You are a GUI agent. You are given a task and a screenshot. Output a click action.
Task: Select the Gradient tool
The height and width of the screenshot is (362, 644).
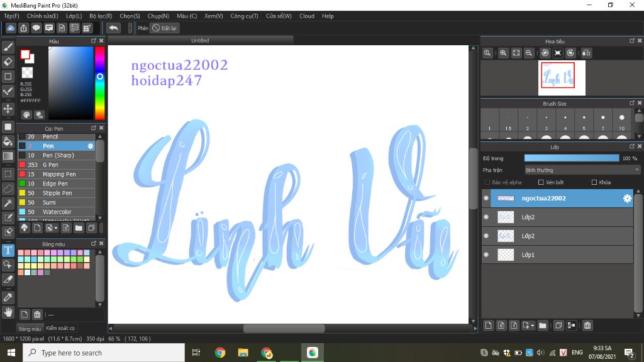tap(8, 156)
